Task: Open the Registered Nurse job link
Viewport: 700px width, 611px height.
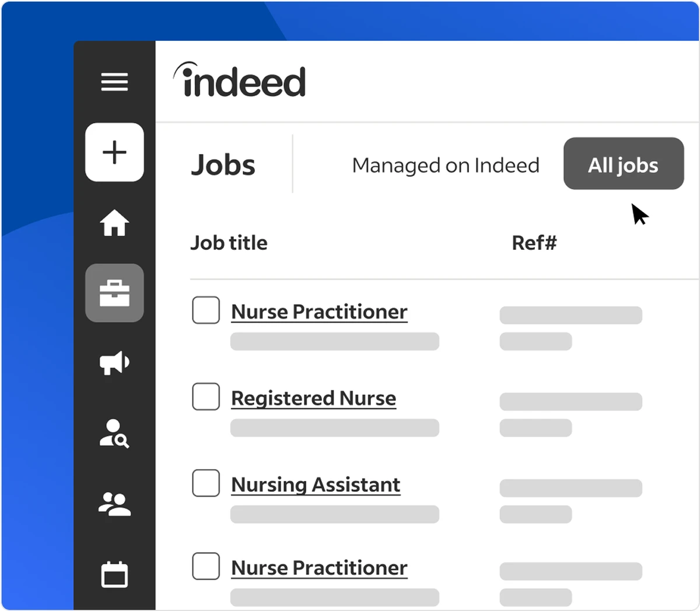Action: [x=313, y=398]
